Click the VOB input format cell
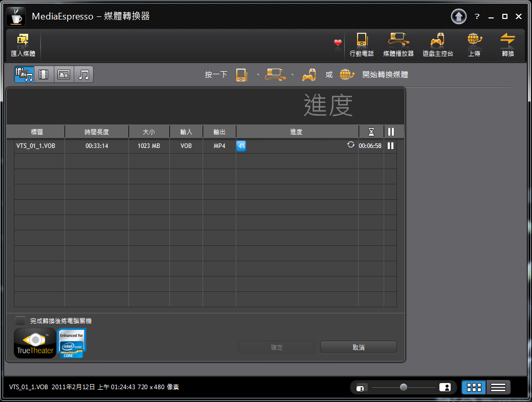The image size is (532, 402). 186,146
